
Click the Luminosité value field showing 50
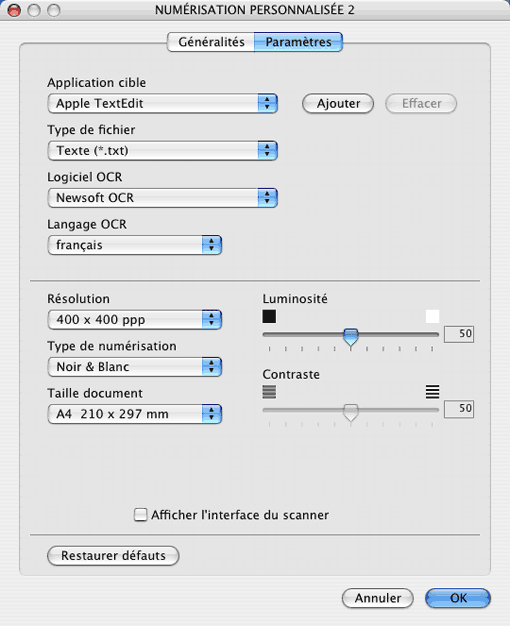[459, 334]
